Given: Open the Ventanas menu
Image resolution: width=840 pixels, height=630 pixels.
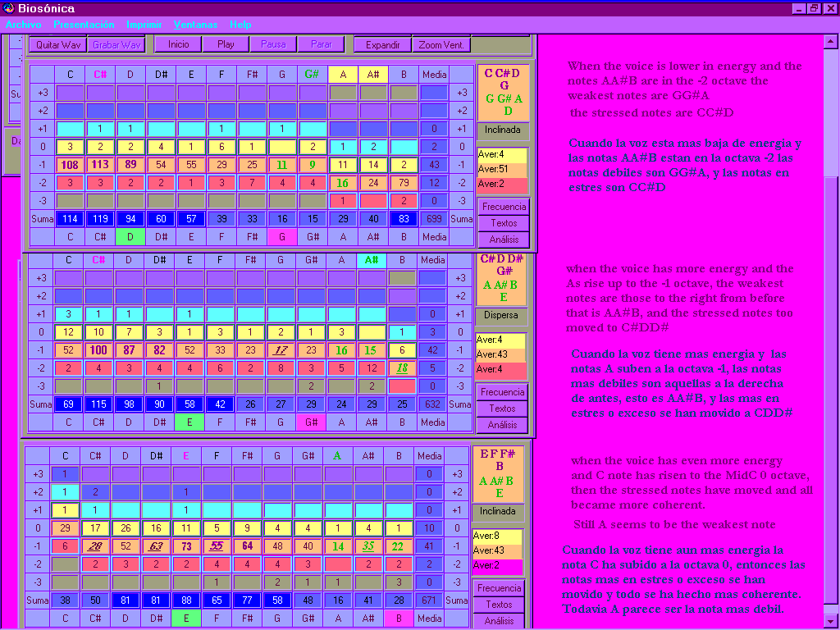Looking at the screenshot, I should coord(196,25).
